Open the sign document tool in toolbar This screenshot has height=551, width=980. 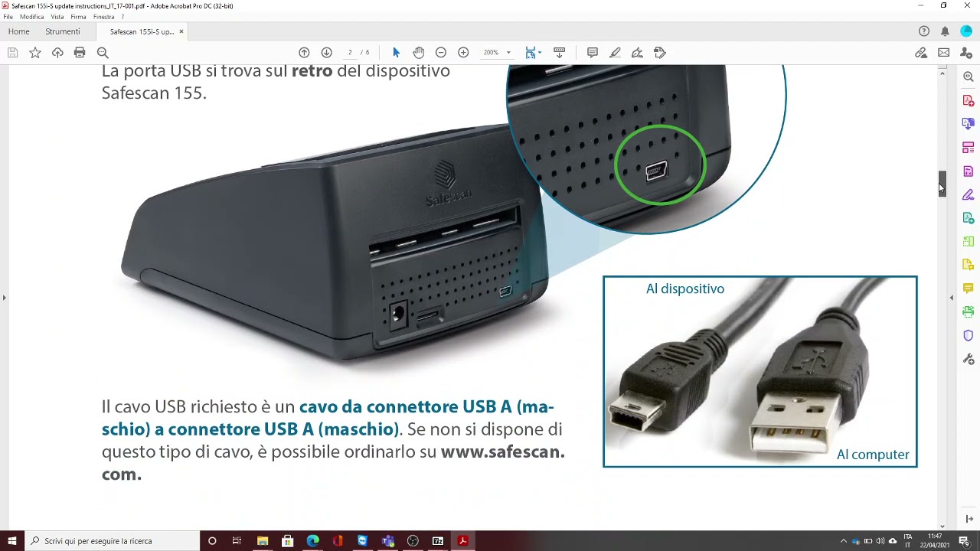pos(637,53)
